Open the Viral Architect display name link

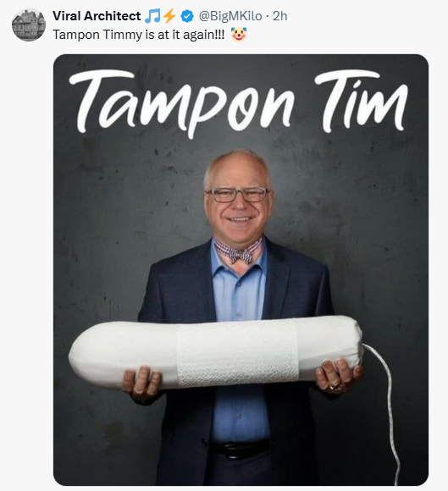(97, 16)
